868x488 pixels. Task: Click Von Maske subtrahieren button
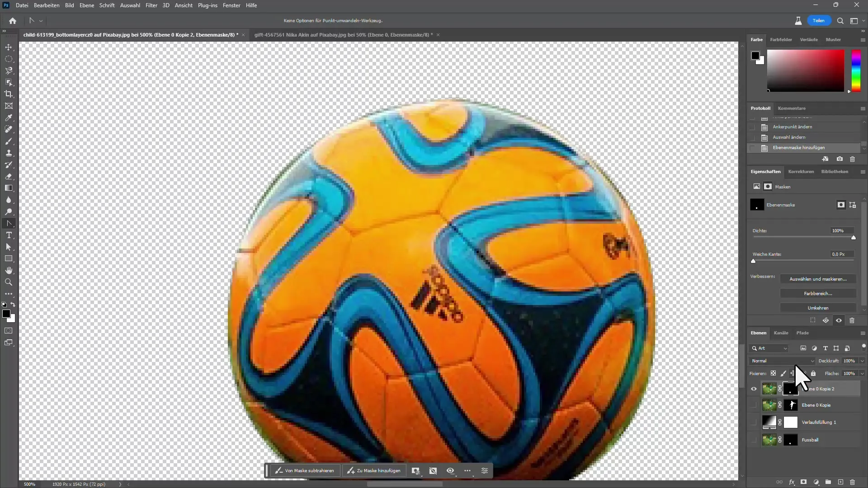[x=305, y=471]
